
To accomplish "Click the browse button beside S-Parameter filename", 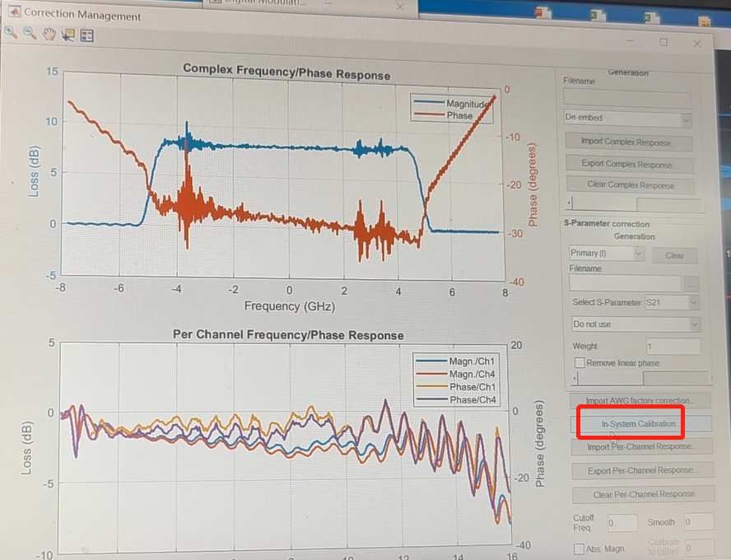I will point(691,283).
